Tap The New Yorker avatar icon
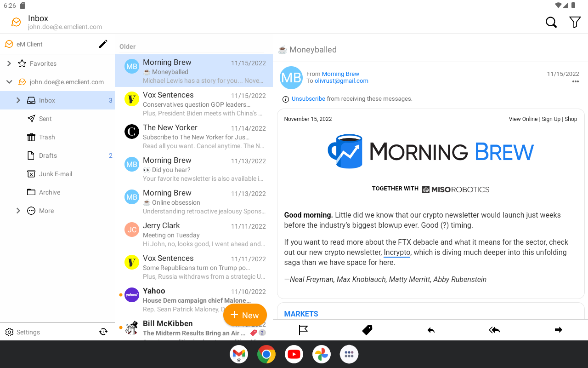 (132, 132)
